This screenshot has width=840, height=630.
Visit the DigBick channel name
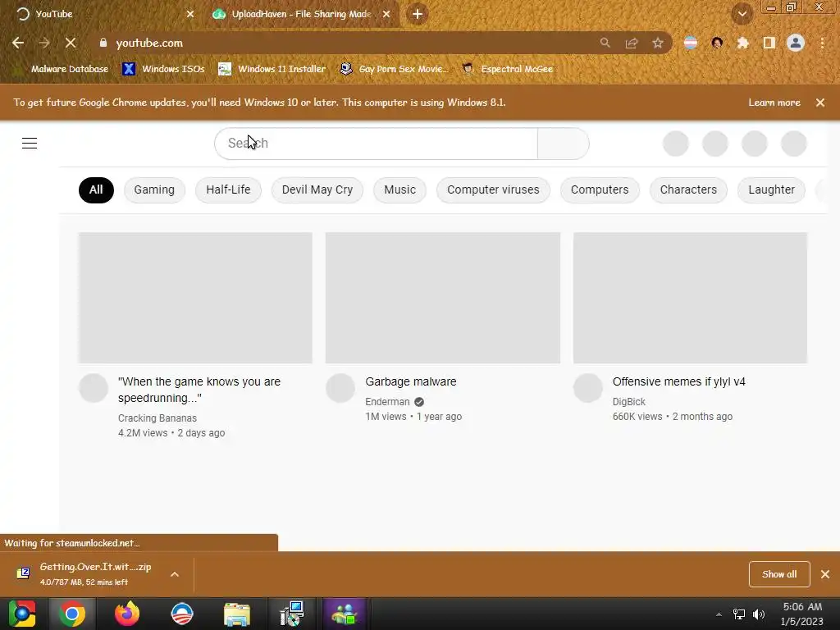click(629, 402)
